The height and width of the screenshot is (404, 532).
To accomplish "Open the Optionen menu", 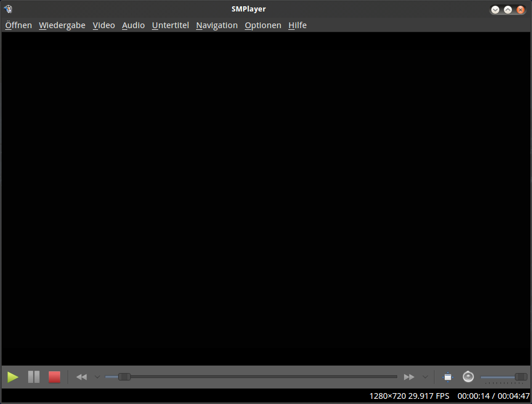I will tap(263, 25).
